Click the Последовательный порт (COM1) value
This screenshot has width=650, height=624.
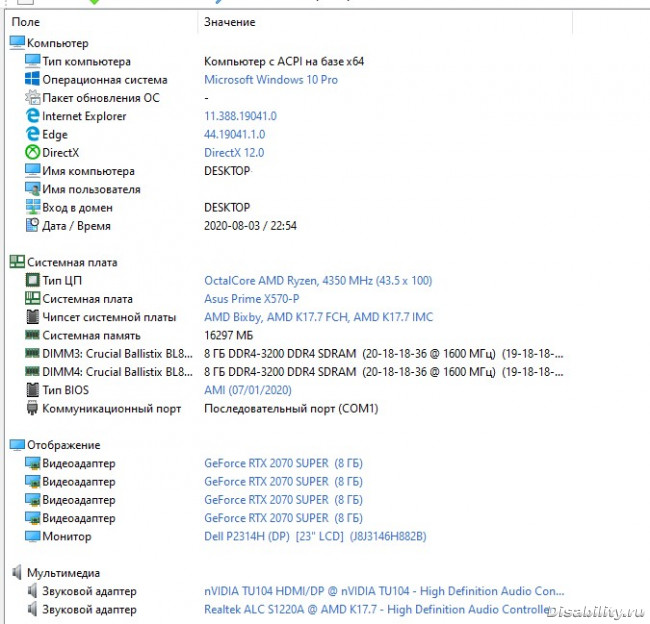[x=291, y=409]
